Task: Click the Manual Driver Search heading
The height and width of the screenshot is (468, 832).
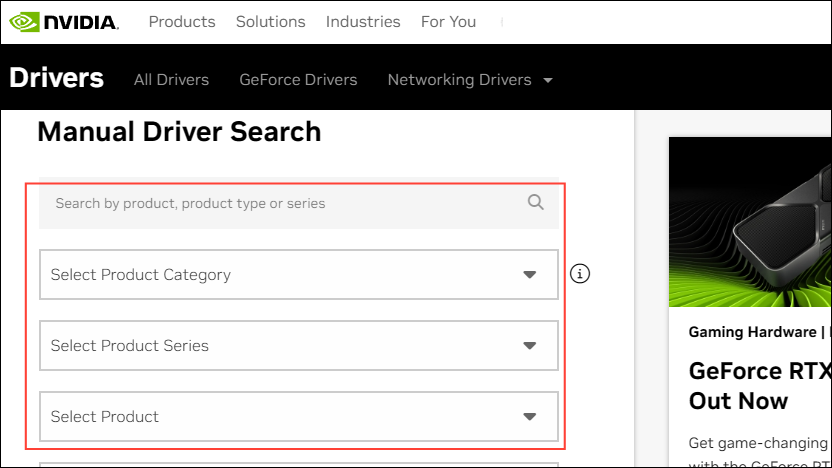Action: (x=179, y=132)
